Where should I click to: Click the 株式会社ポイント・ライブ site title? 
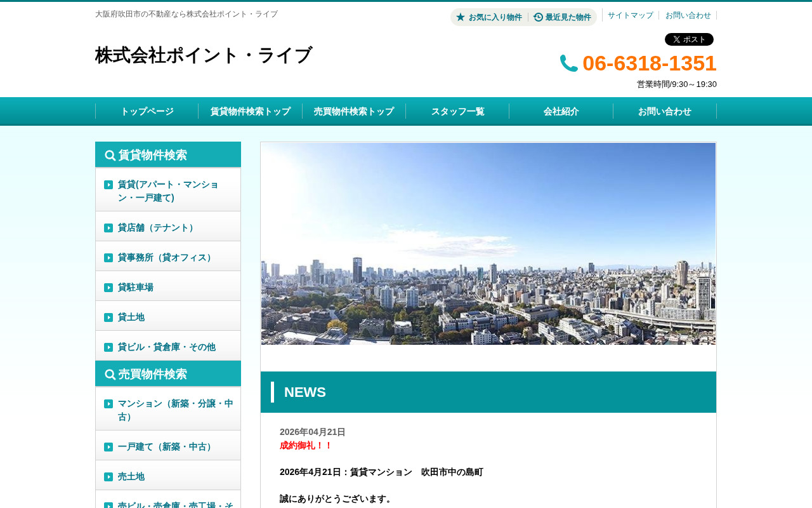point(204,55)
